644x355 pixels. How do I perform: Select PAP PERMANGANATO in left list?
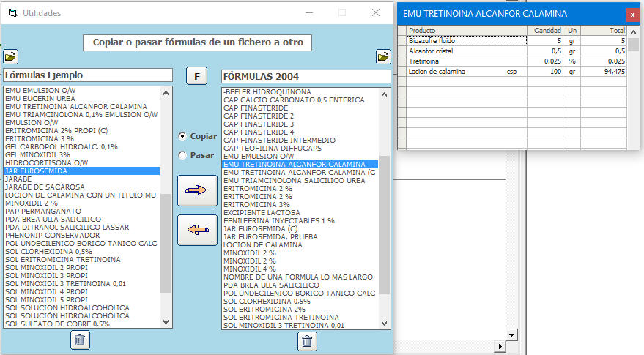pos(82,212)
